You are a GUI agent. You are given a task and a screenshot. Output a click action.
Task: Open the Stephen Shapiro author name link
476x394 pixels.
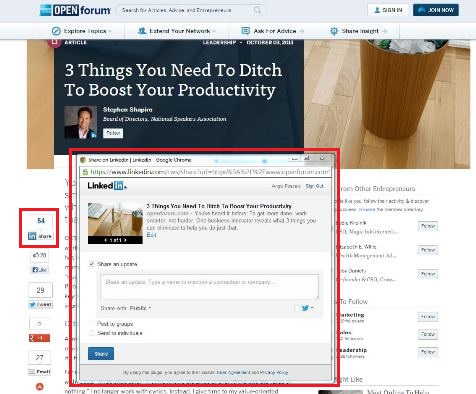click(x=128, y=109)
